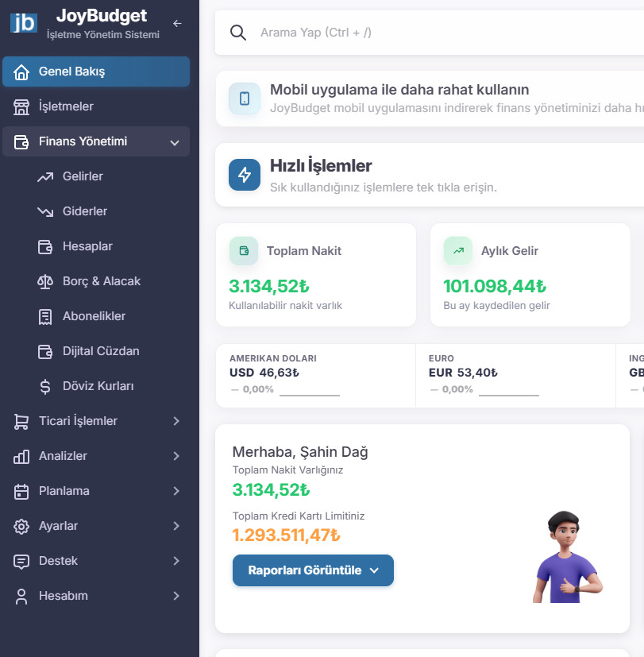Viewport: 644px width, 657px height.
Task: Expand the Analizler chevron
Action: point(176,456)
